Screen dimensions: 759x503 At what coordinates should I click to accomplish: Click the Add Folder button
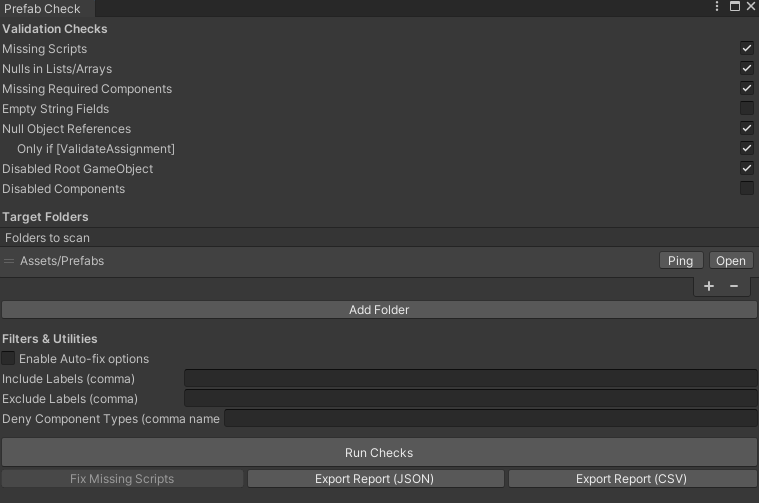tap(379, 310)
